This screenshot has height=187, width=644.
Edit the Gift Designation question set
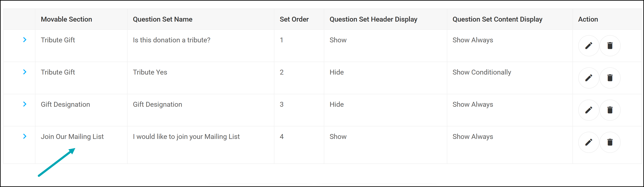pyautogui.click(x=588, y=110)
